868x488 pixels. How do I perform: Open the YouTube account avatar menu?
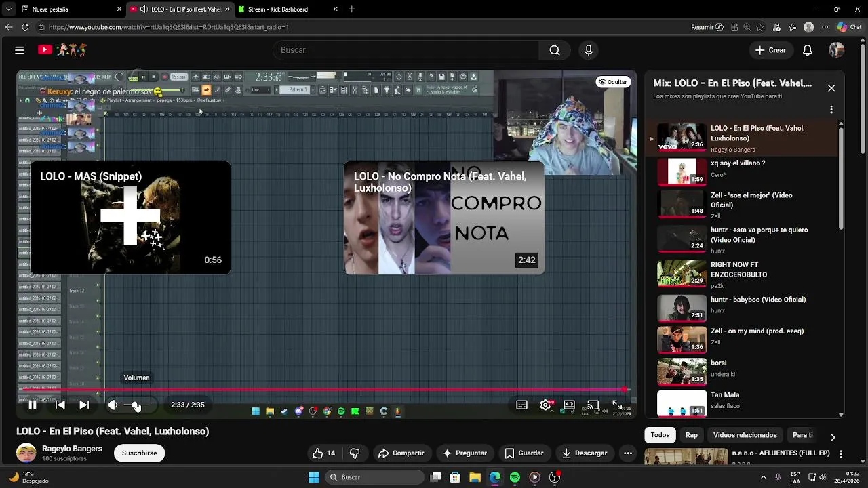[x=837, y=50]
